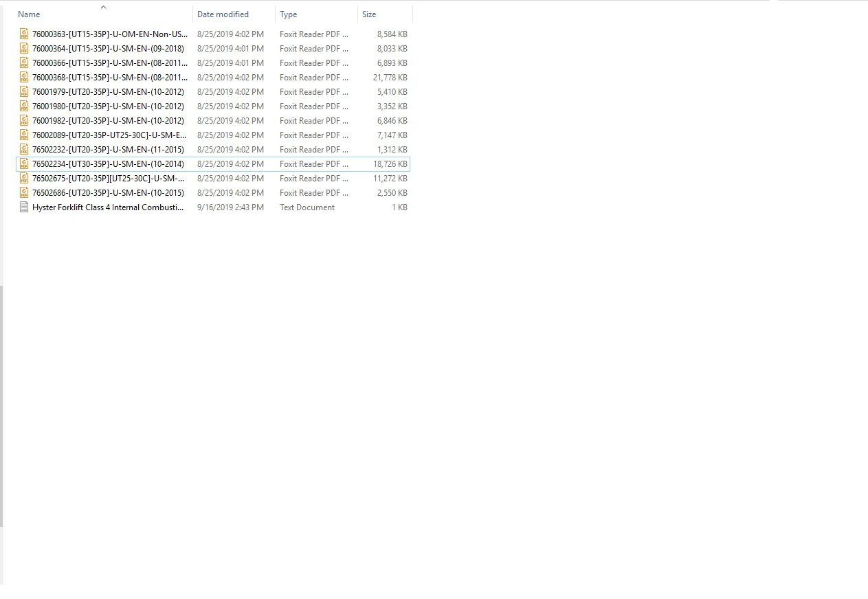Click the date modified cell of file 76502234
This screenshot has height=599, width=868.
point(230,163)
